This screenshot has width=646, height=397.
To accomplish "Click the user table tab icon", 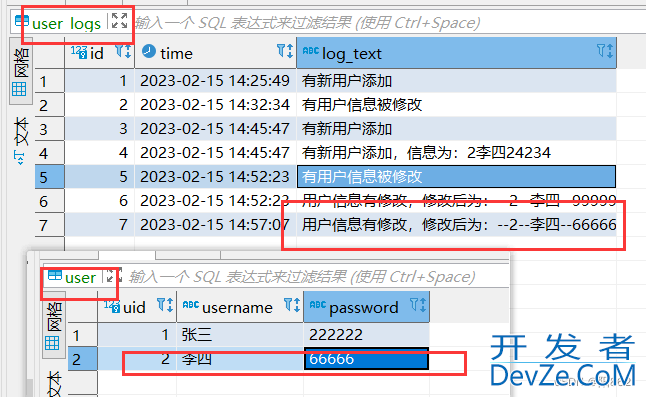I will pyautogui.click(x=54, y=275).
